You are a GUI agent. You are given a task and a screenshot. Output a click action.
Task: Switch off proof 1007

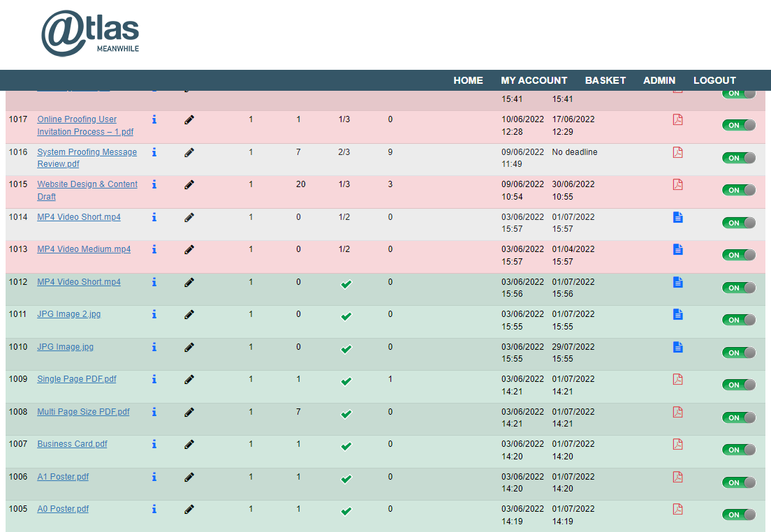tap(739, 450)
